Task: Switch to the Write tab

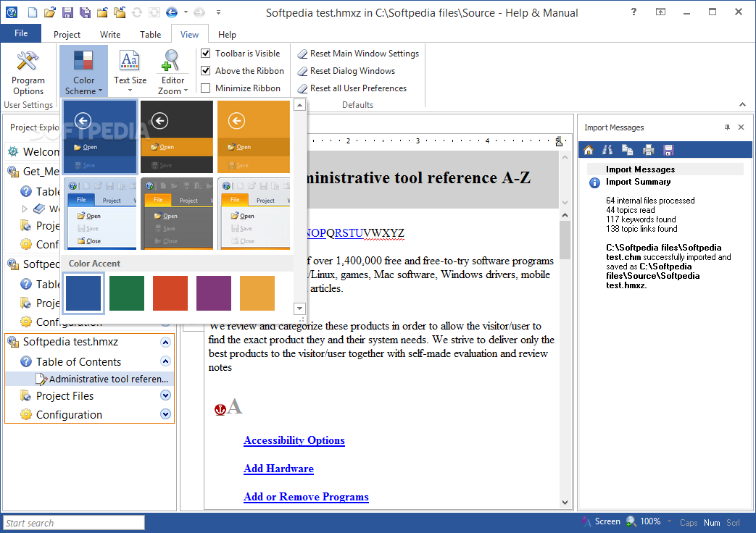Action: tap(110, 35)
